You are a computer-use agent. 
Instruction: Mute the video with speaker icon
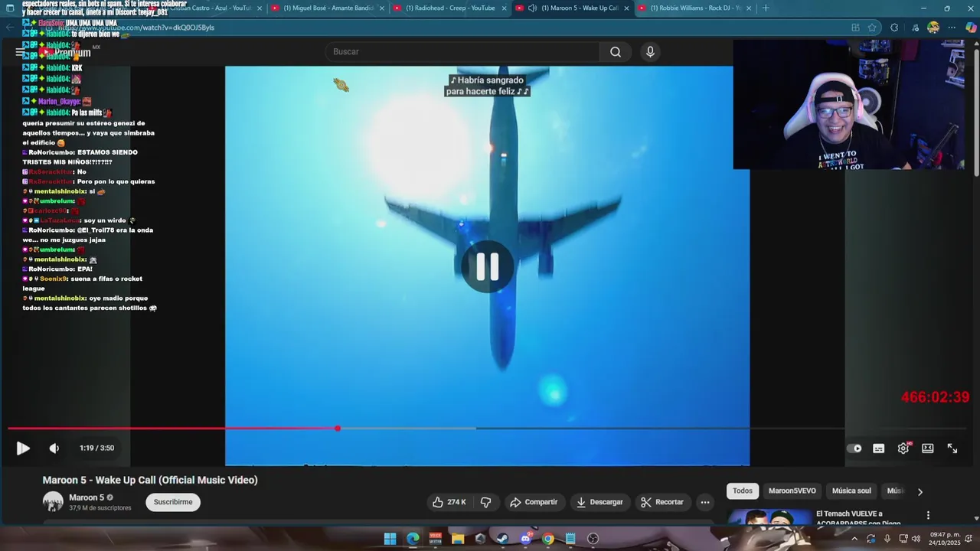[x=54, y=448]
